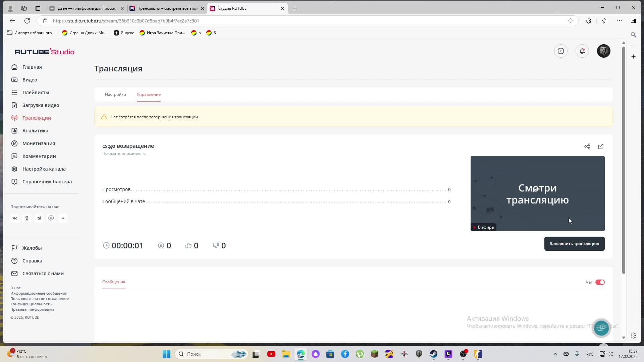Open the user profile avatar

[603, 51]
